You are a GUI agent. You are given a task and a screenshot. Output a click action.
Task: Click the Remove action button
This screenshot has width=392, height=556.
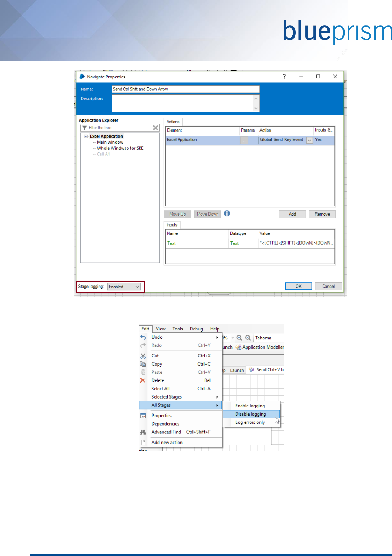[x=322, y=214]
